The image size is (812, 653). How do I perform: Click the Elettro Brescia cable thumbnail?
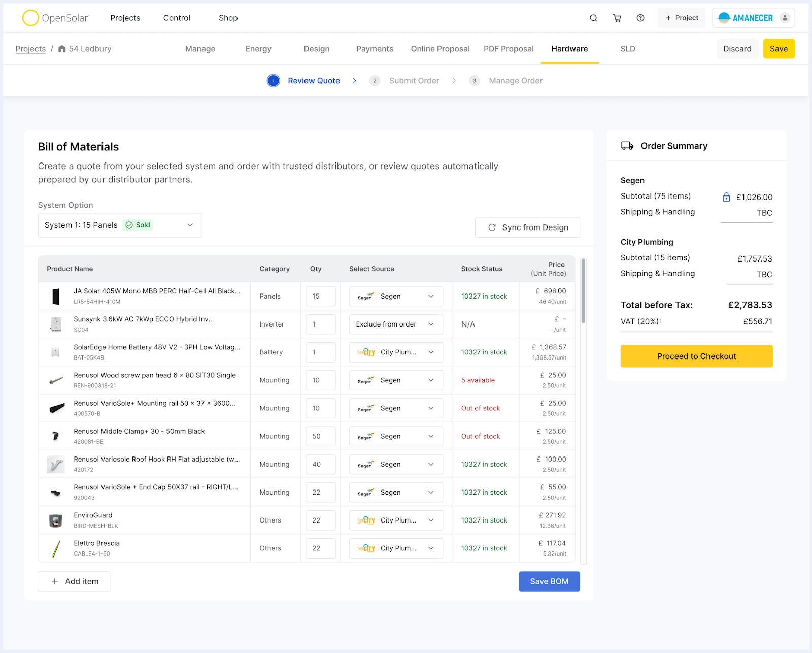click(56, 548)
